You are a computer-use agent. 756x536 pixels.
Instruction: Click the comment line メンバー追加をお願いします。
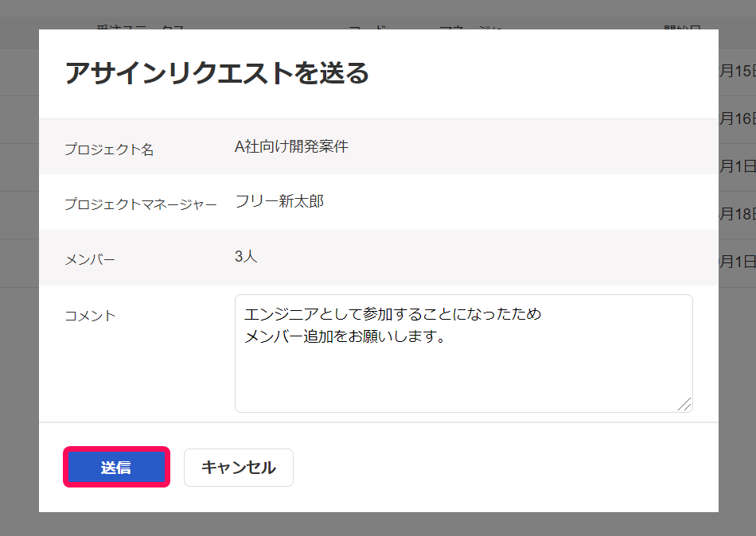[x=345, y=336]
